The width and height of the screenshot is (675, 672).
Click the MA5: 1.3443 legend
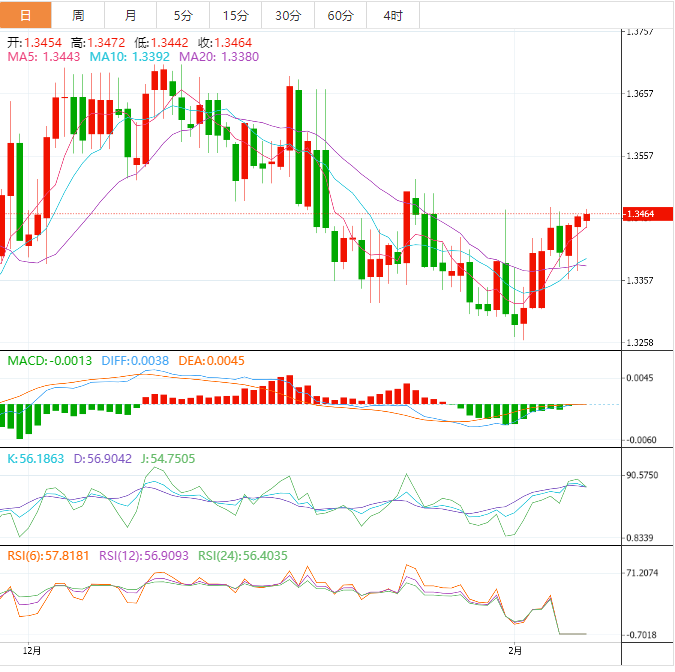(x=44, y=57)
